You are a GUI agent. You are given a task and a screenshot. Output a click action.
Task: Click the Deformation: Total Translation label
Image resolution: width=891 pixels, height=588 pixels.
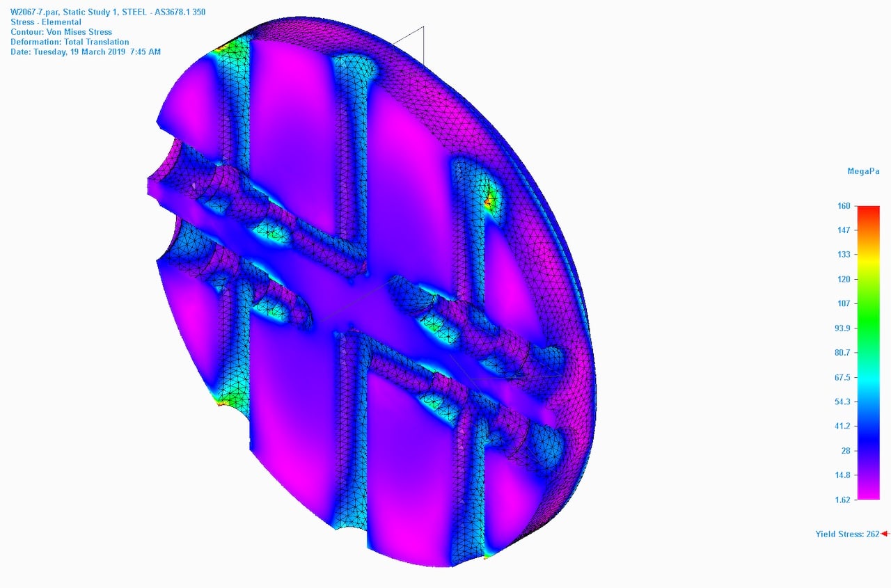tap(69, 42)
